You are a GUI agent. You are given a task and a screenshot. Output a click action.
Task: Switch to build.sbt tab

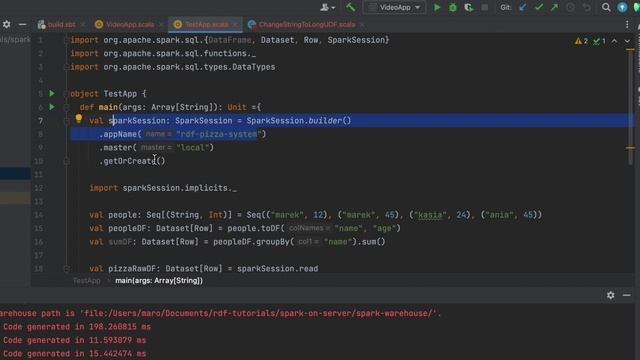click(x=61, y=24)
